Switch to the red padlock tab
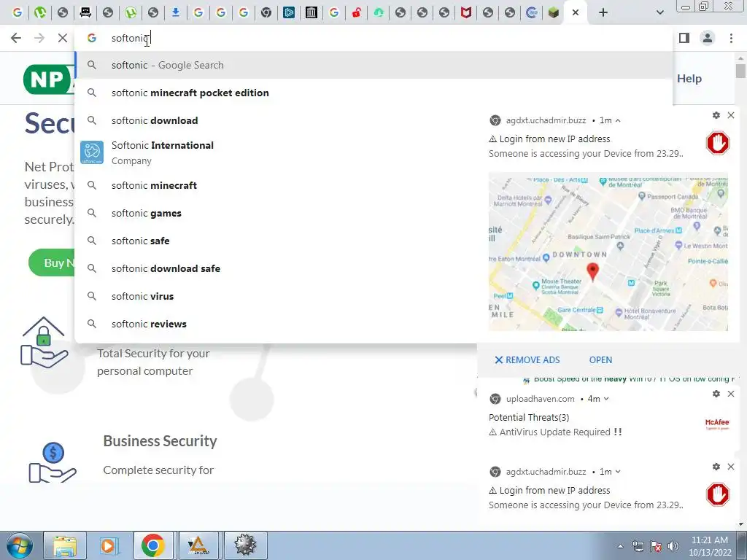Image resolution: width=747 pixels, height=560 pixels. [356, 13]
